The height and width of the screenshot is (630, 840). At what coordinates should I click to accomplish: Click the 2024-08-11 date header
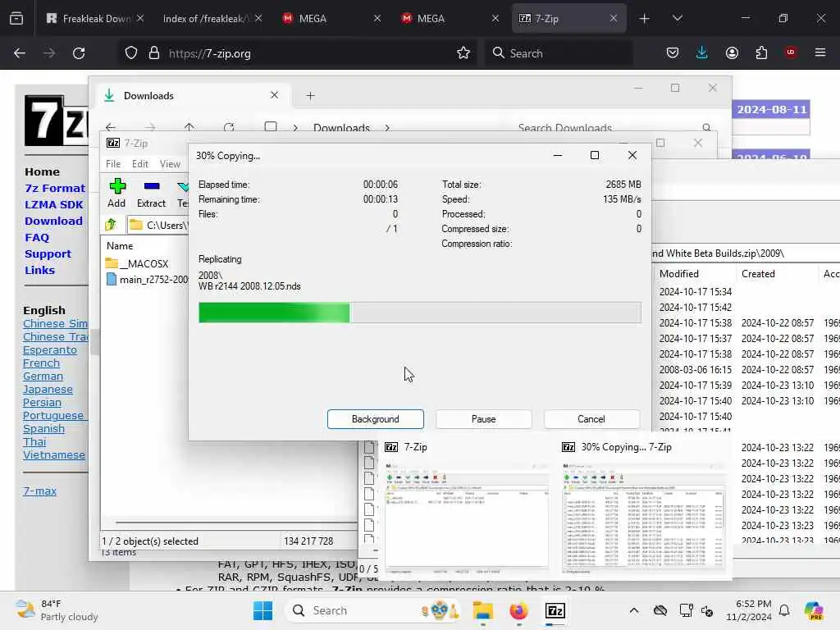pyautogui.click(x=771, y=110)
